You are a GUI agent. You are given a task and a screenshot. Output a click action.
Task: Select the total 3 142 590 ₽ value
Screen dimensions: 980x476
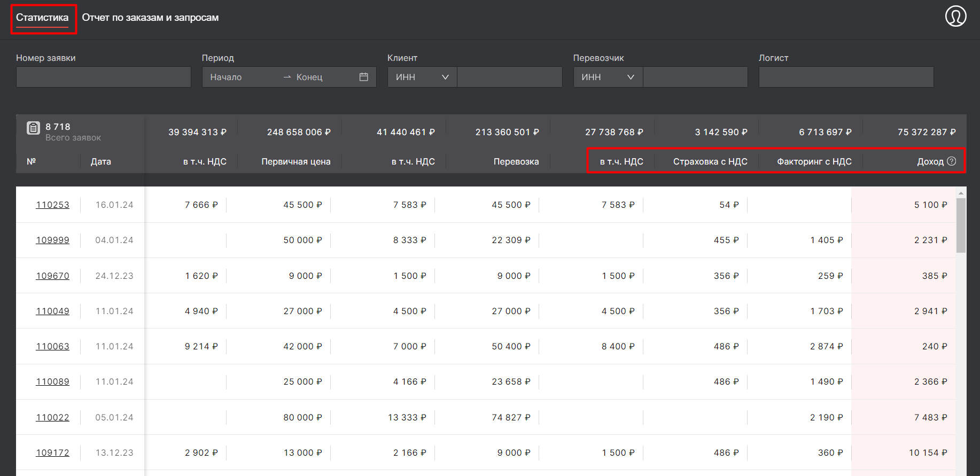[721, 132]
